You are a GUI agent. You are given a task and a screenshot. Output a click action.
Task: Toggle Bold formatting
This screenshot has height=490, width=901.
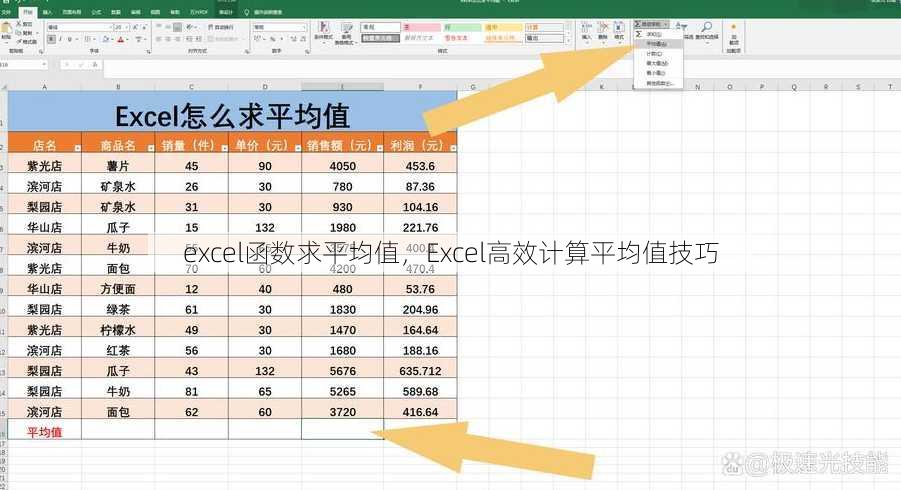52,39
